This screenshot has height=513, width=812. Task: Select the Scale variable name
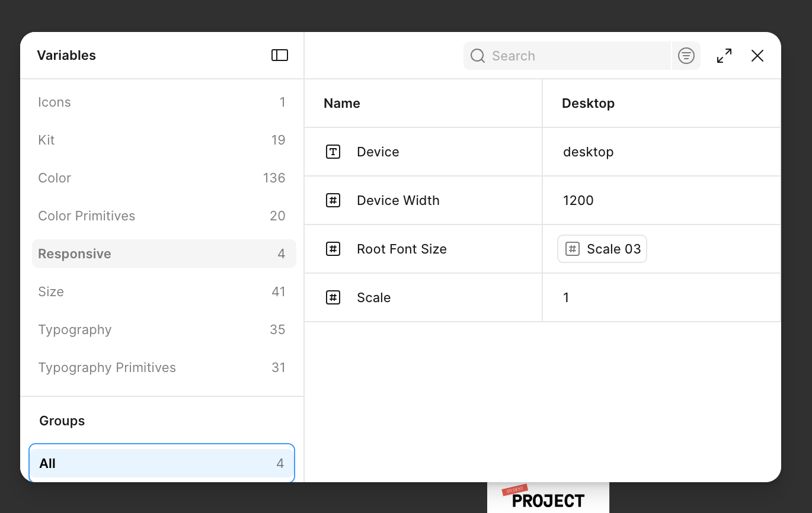[x=374, y=297]
